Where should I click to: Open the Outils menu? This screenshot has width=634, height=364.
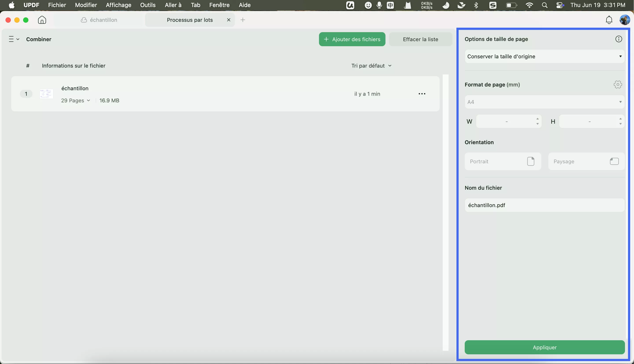[x=148, y=5]
